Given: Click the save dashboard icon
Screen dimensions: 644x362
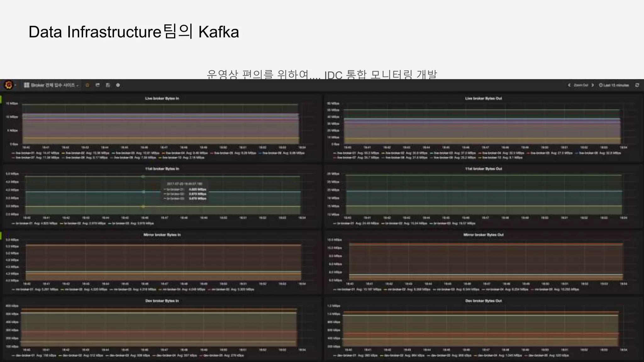Looking at the screenshot, I should point(108,85).
